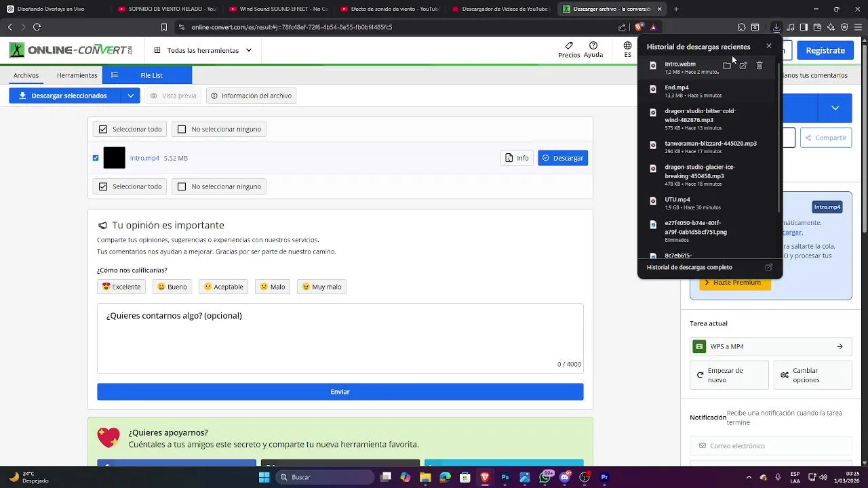
Task: Show hidden system tray icons chevron
Action: coord(749,477)
